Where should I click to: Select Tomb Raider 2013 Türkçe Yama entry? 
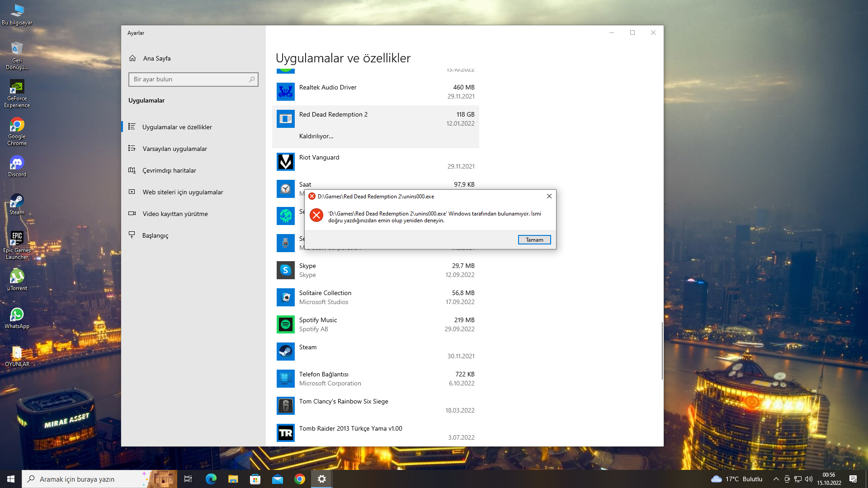pos(376,433)
